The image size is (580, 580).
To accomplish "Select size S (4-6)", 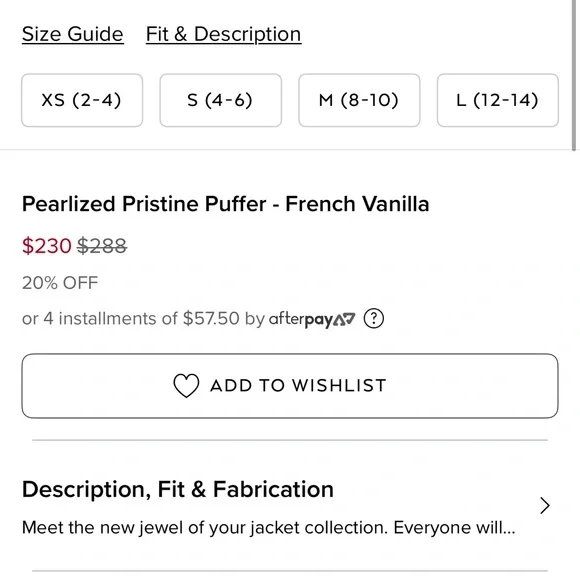I will click(220, 100).
